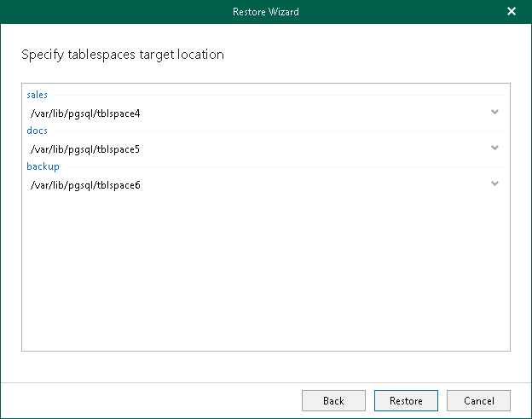Click the Specify tablespaces target location heading

point(122,55)
